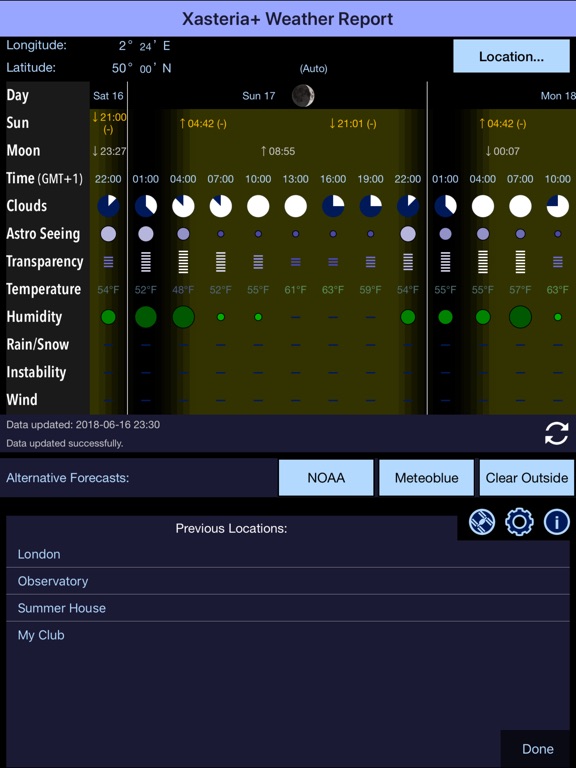Tap the Astro Seeing row label
This screenshot has height=768, width=576.
click(x=43, y=234)
